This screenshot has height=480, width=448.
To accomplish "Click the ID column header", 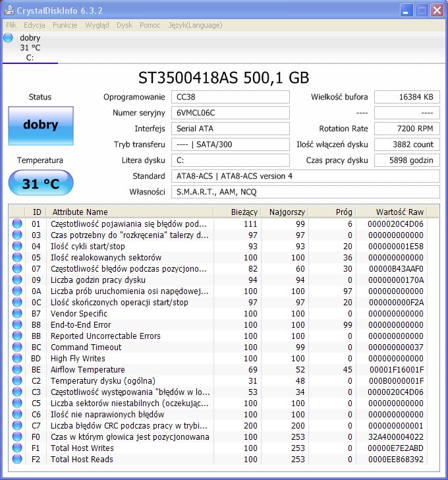I will (x=36, y=212).
